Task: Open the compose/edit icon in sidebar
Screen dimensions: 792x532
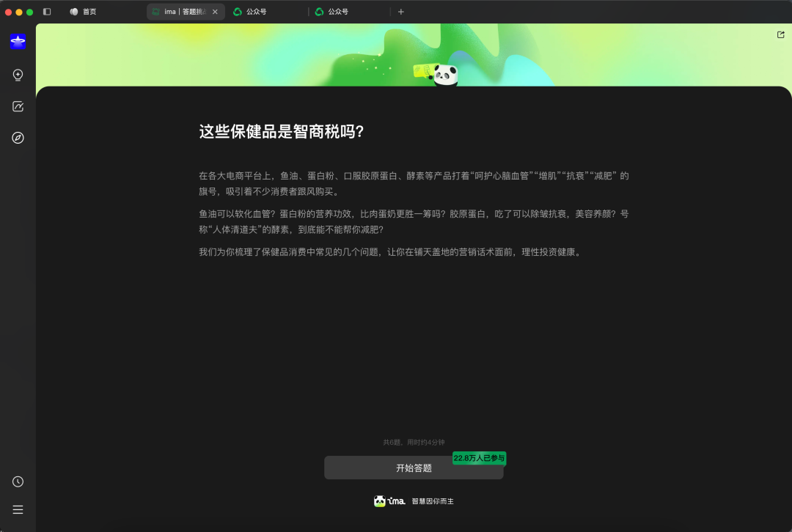Action: (18, 106)
